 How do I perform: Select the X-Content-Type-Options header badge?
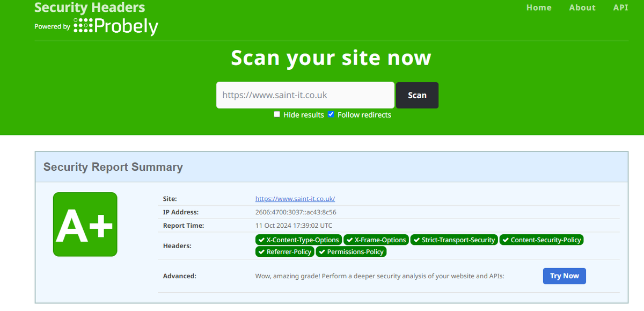[x=298, y=240]
